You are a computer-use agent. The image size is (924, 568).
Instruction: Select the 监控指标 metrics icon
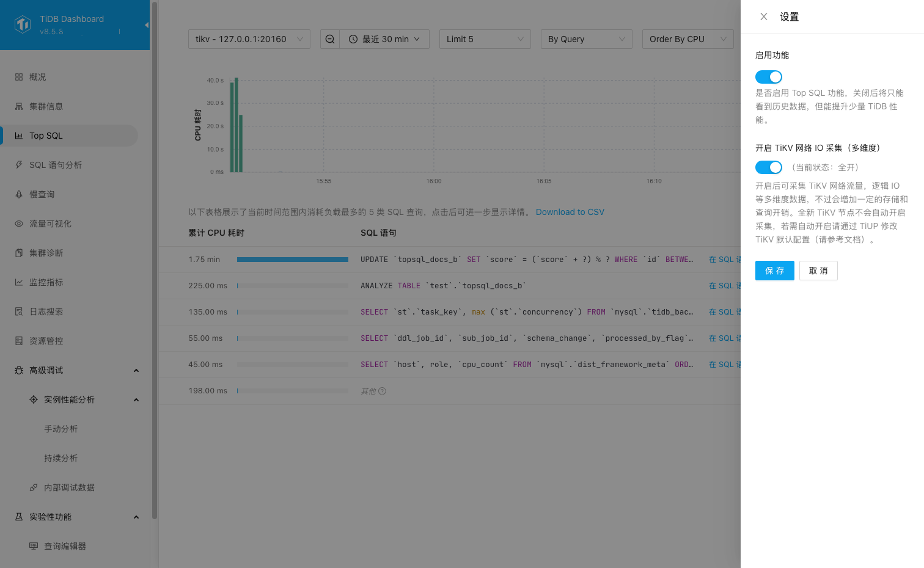[x=19, y=282]
